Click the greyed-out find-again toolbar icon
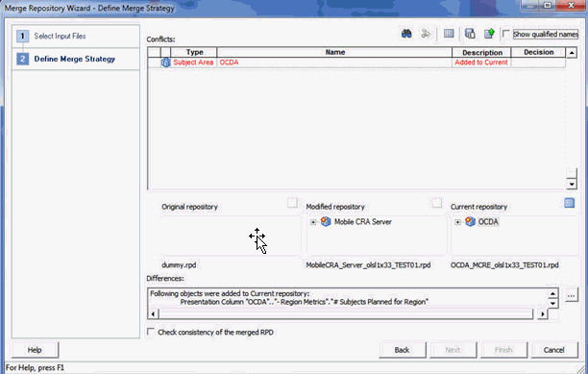588x374 pixels. 426,34
